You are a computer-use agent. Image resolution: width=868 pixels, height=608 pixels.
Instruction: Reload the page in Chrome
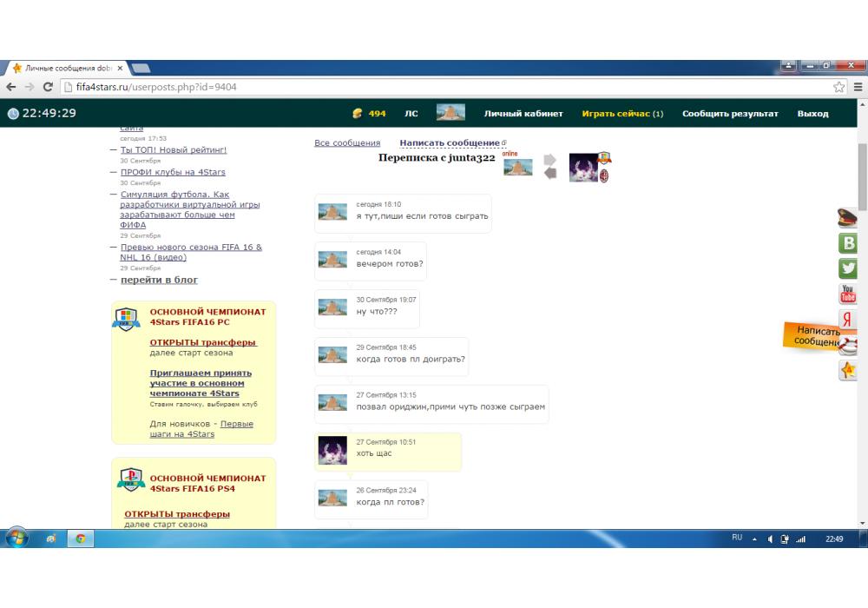tap(48, 87)
